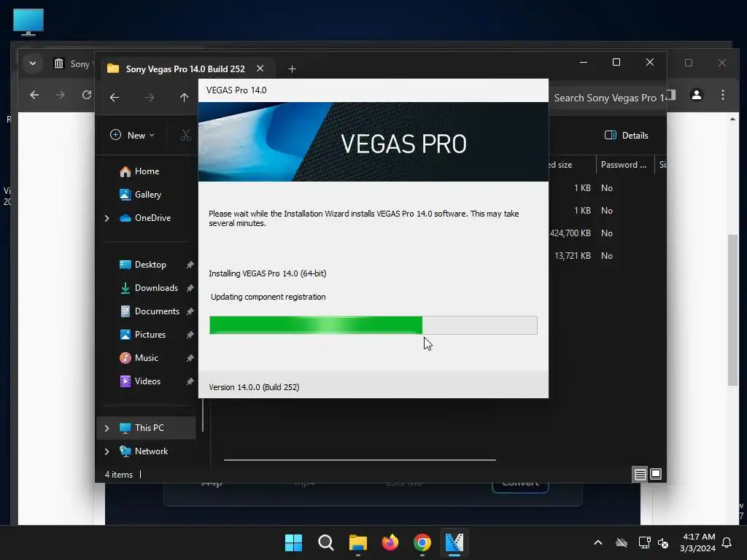Click the browser forward button

60,95
